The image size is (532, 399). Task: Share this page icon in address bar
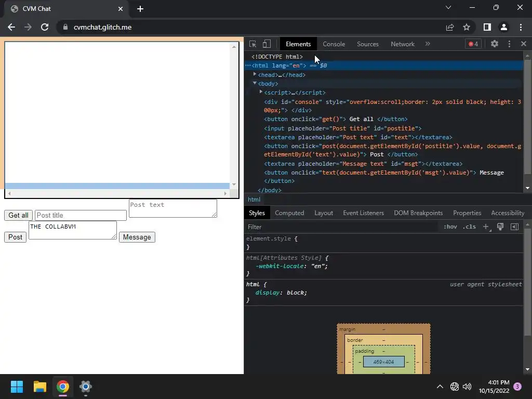click(x=450, y=27)
